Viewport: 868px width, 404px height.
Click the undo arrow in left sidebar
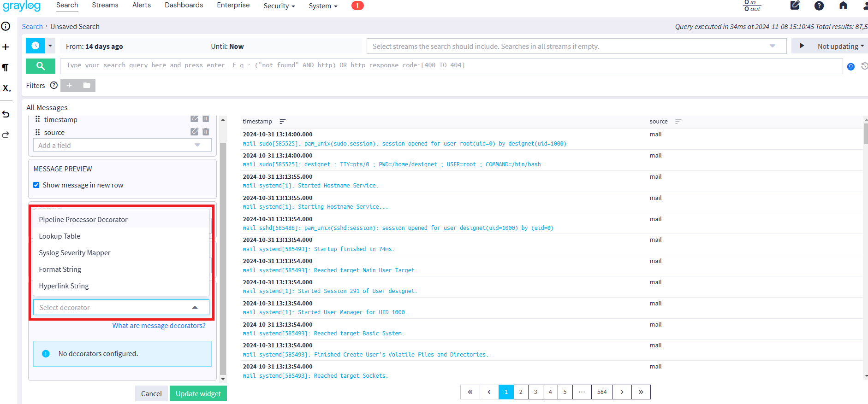point(6,114)
